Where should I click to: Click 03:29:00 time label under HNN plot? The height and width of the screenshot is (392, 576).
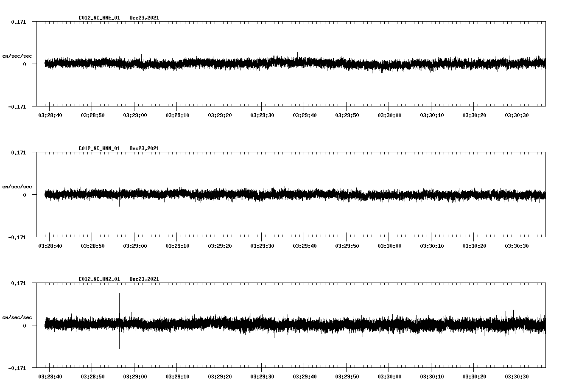click(135, 246)
